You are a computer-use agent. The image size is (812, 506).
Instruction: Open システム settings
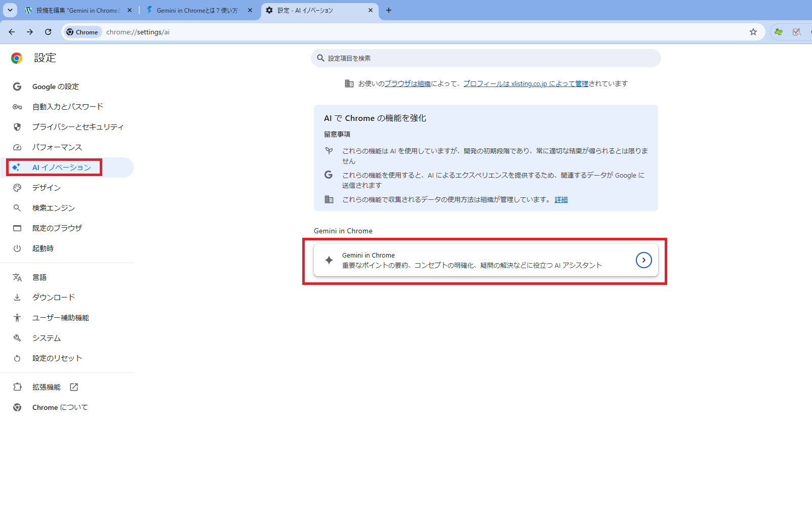(x=67, y=338)
